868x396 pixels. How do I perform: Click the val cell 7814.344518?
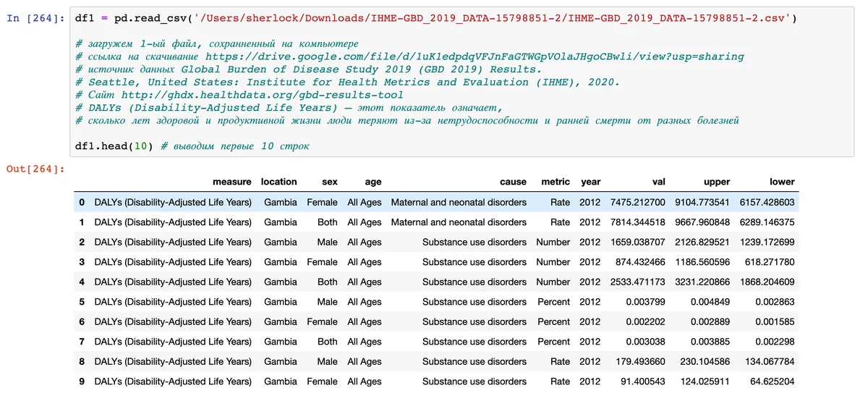click(636, 222)
